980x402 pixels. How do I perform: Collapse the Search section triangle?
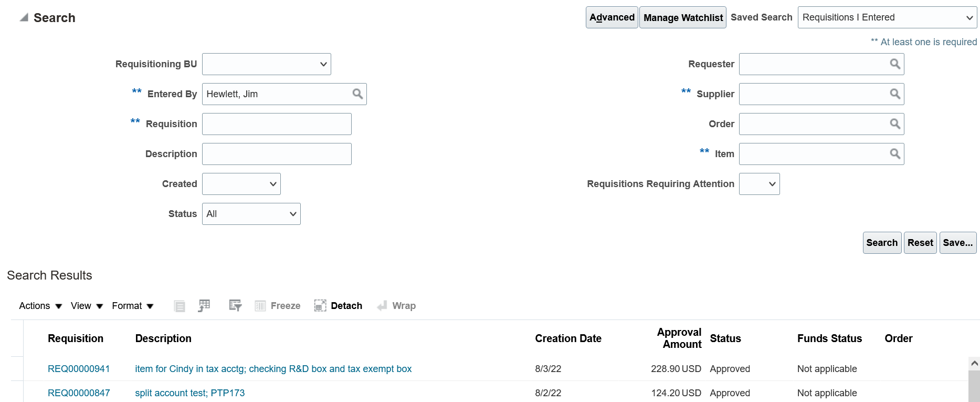pyautogui.click(x=24, y=18)
